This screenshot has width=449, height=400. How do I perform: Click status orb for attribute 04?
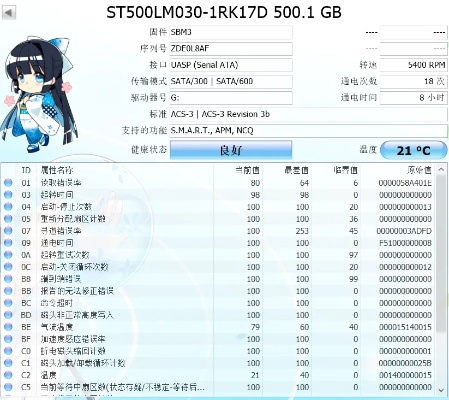(x=8, y=207)
